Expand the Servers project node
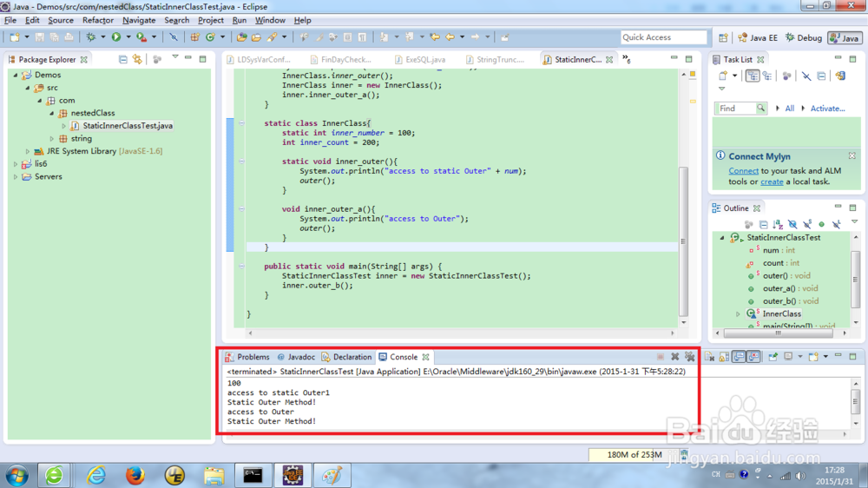This screenshot has width=868, height=488. [16, 176]
